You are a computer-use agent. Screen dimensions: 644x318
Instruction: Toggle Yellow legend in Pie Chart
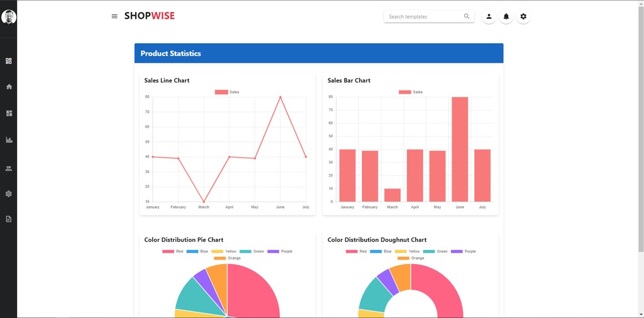(x=224, y=251)
